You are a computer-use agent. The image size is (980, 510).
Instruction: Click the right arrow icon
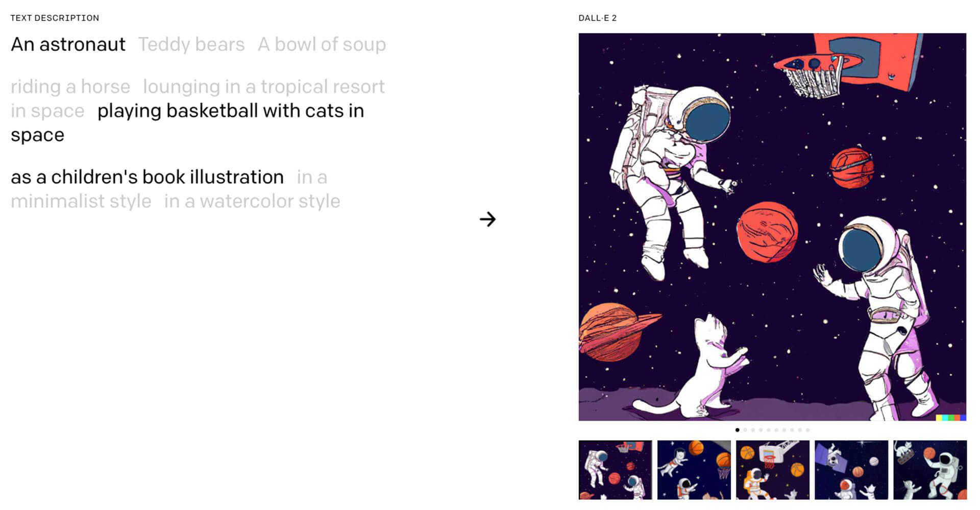[x=487, y=219]
